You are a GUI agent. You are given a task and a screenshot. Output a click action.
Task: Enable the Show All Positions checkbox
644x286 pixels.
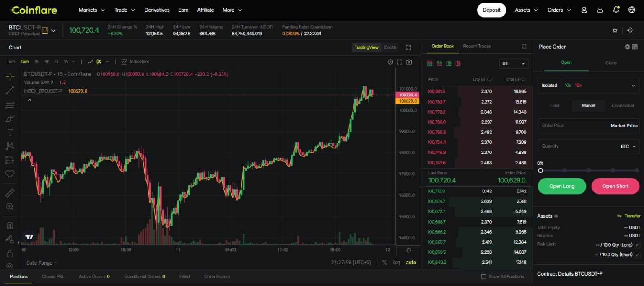[483, 276]
